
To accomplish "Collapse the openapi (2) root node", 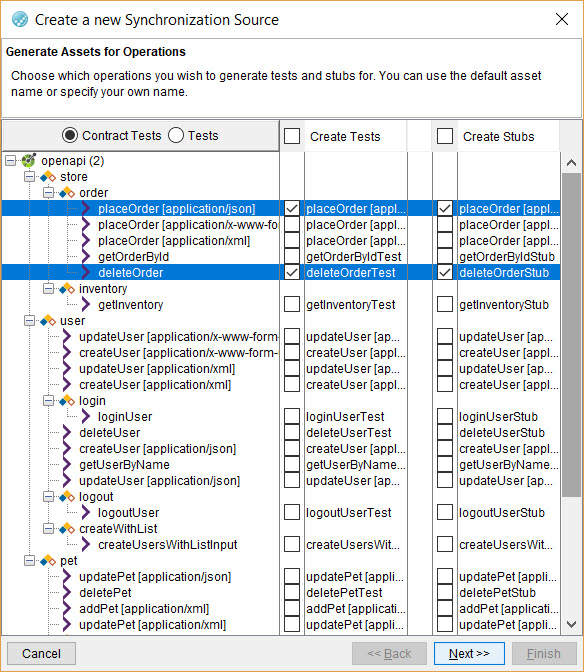I will pyautogui.click(x=11, y=161).
